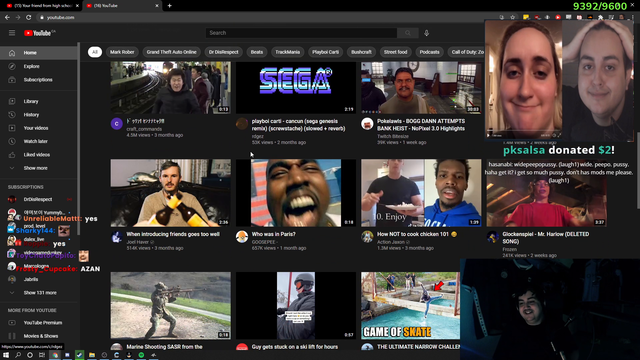
Task: Click the browser forward arrow
Action: click(18, 18)
